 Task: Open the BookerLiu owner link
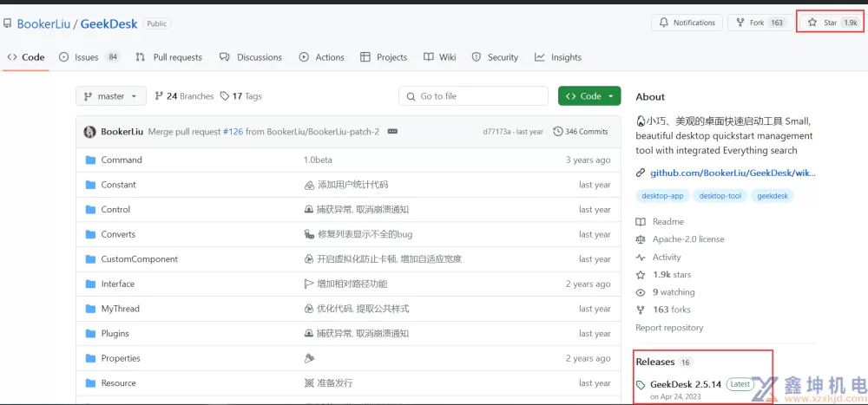tap(43, 23)
